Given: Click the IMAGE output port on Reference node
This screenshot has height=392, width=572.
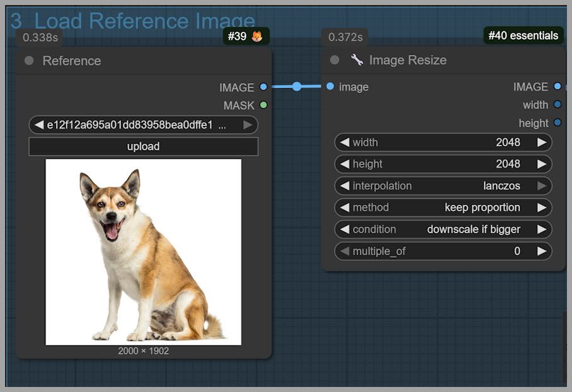Looking at the screenshot, I should pos(263,87).
